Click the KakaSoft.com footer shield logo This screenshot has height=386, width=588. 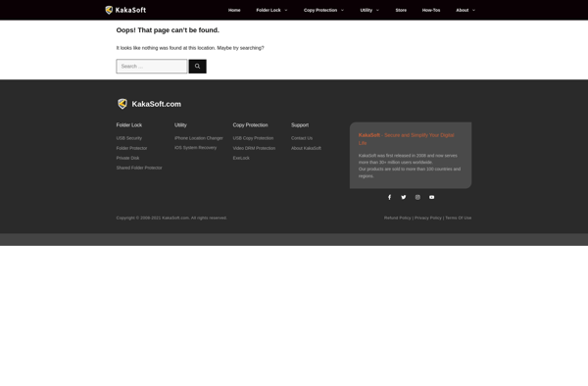(122, 104)
